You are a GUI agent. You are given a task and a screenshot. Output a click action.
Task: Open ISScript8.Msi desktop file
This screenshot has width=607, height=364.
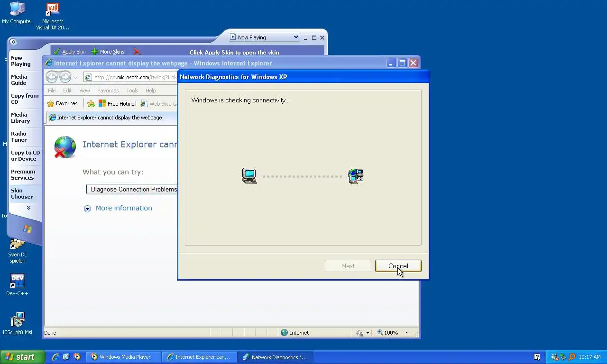click(17, 324)
